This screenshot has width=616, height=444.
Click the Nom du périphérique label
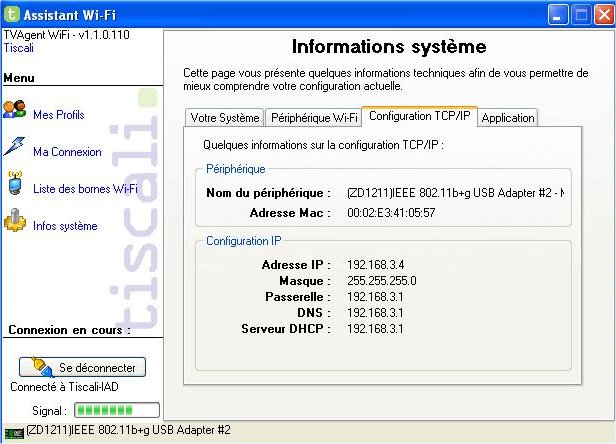(268, 193)
